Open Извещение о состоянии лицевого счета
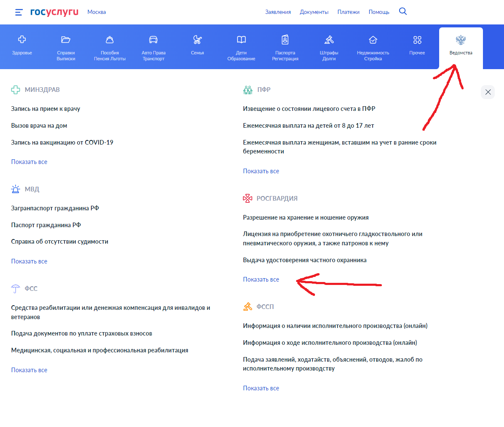 (x=309, y=109)
